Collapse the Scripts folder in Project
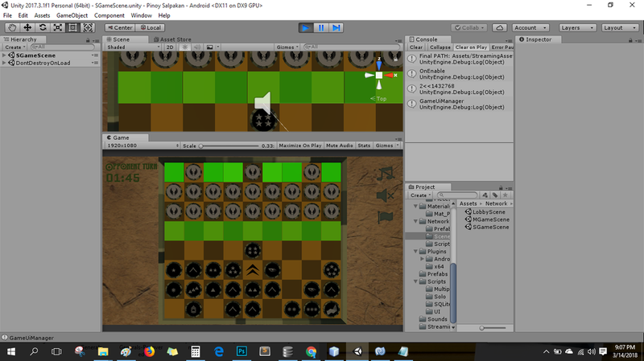 (415, 281)
